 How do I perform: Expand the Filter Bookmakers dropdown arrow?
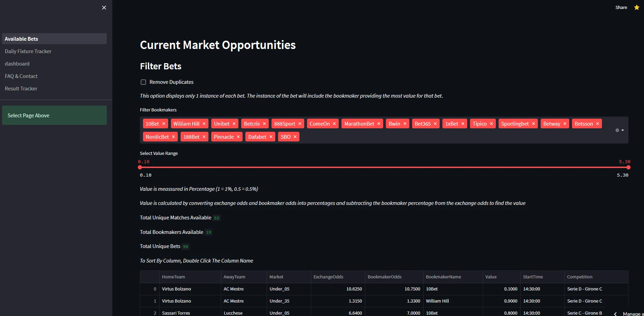coord(623,130)
